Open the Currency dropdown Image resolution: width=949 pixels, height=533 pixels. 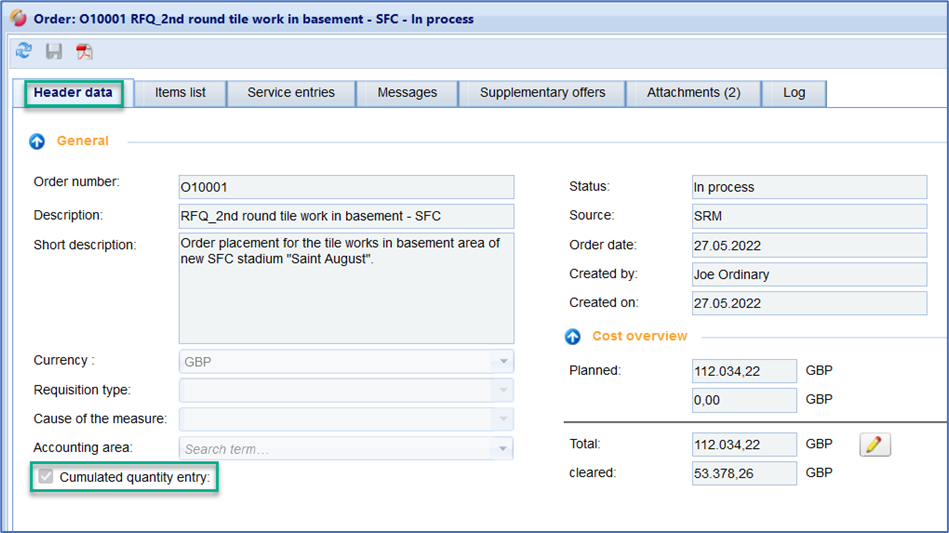[504, 361]
